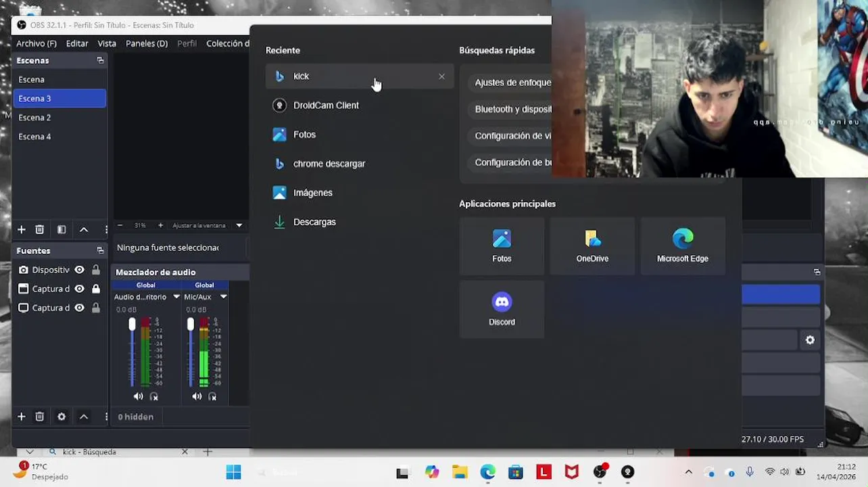The image size is (868, 487).
Task: Move source up with Fuentes arrow icon
Action: (x=84, y=417)
